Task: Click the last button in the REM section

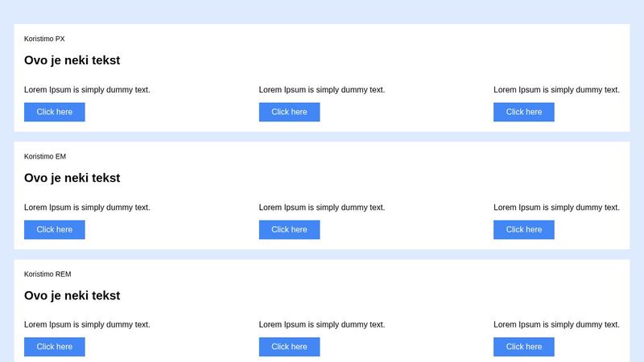Action: click(524, 347)
